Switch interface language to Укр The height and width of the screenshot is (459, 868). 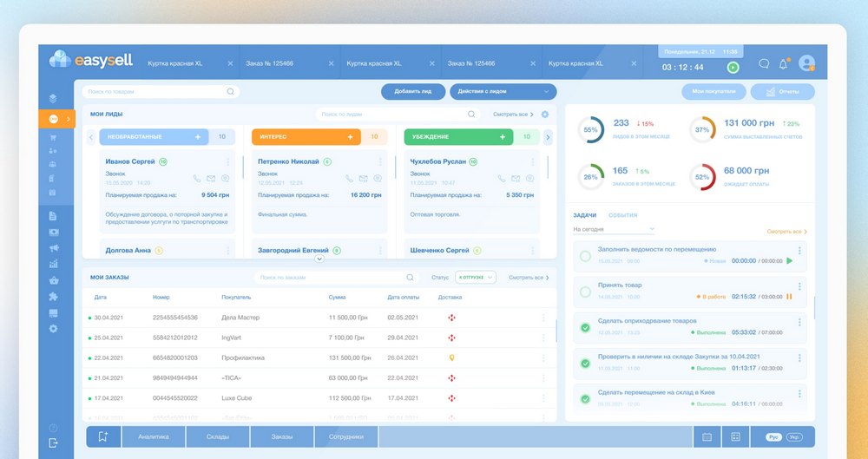(x=794, y=436)
